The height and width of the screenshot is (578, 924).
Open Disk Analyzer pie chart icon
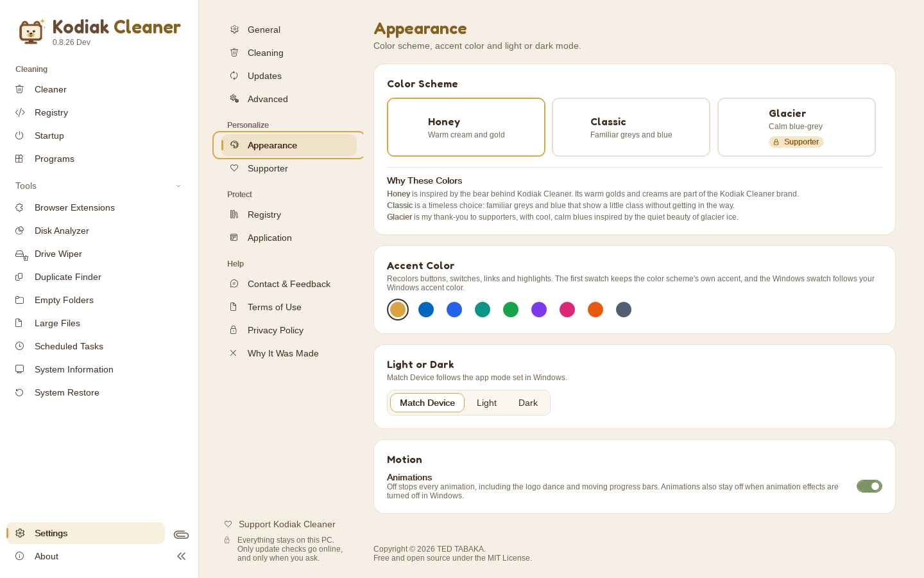point(19,231)
